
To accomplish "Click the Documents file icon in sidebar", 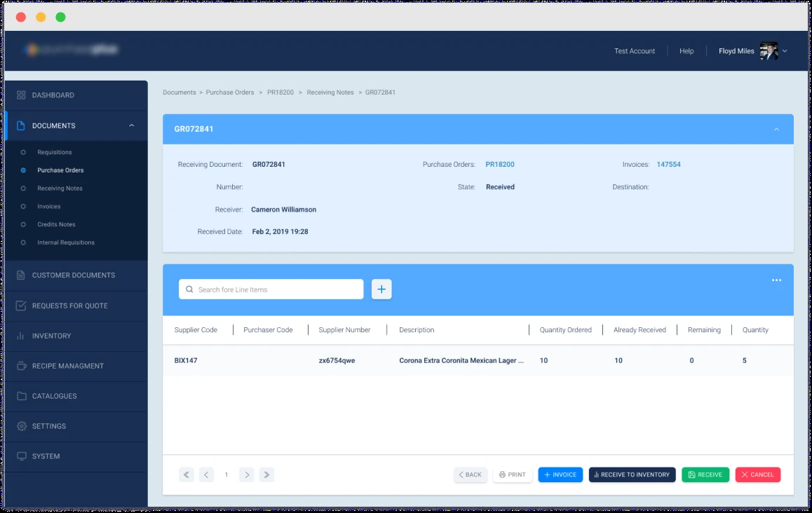I will tap(21, 125).
